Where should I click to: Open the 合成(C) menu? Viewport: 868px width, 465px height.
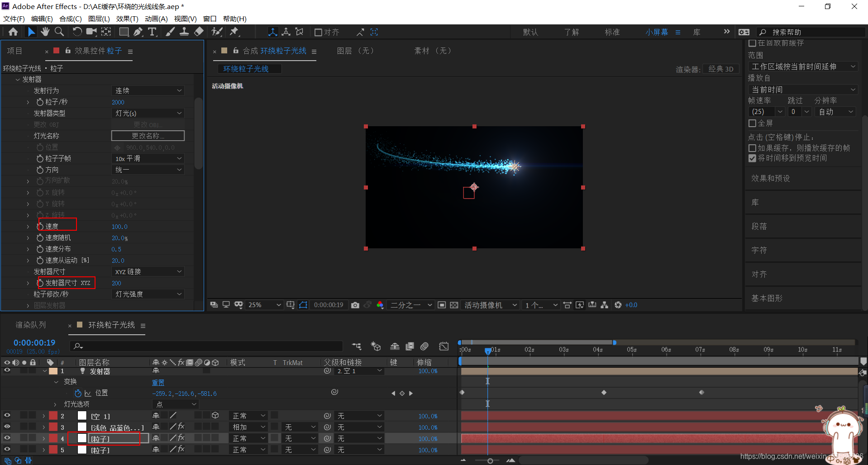point(71,19)
